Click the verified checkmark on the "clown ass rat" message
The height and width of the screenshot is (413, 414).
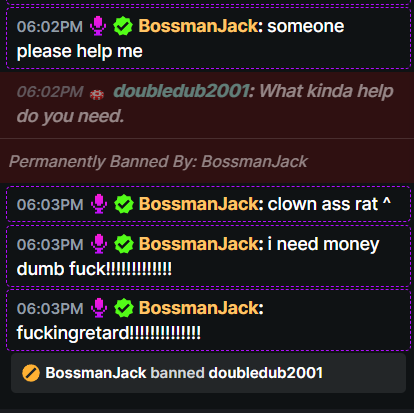(124, 204)
